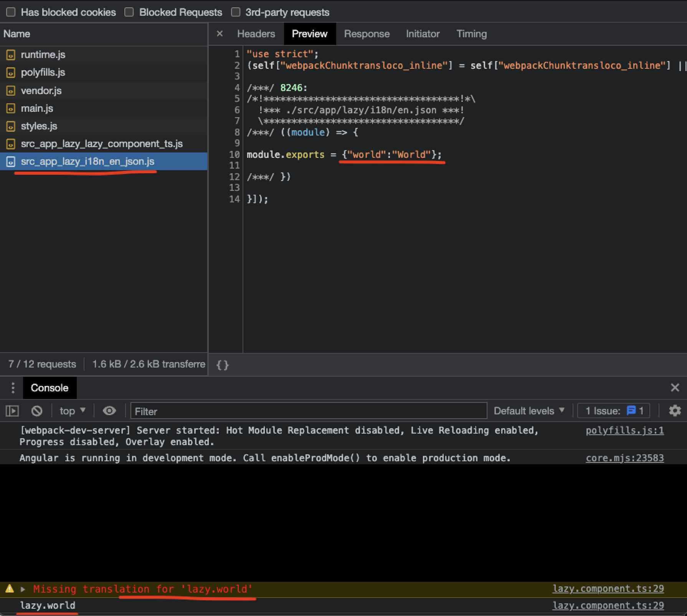Switch to the Response tab
687x616 pixels.
tap(367, 34)
